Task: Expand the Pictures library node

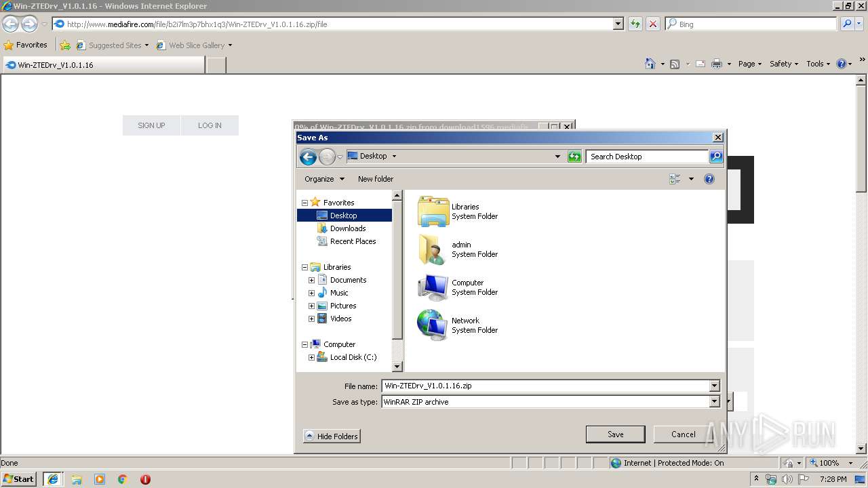Action: 311,306
